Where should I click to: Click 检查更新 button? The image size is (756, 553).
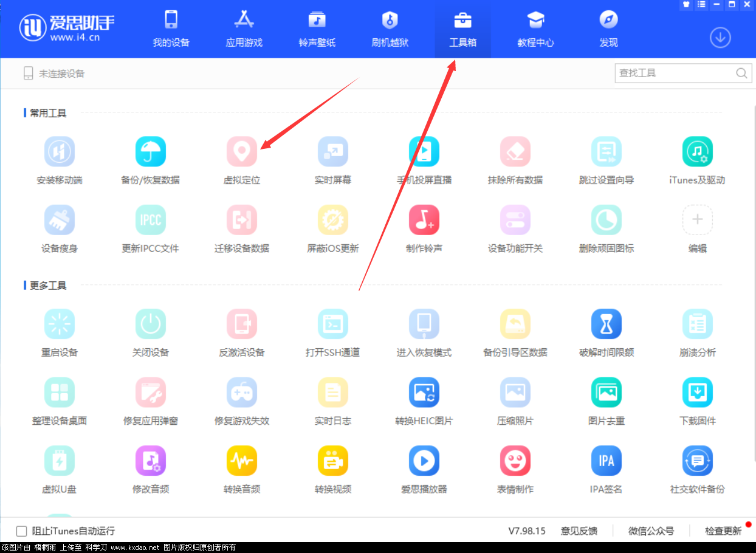[723, 531]
